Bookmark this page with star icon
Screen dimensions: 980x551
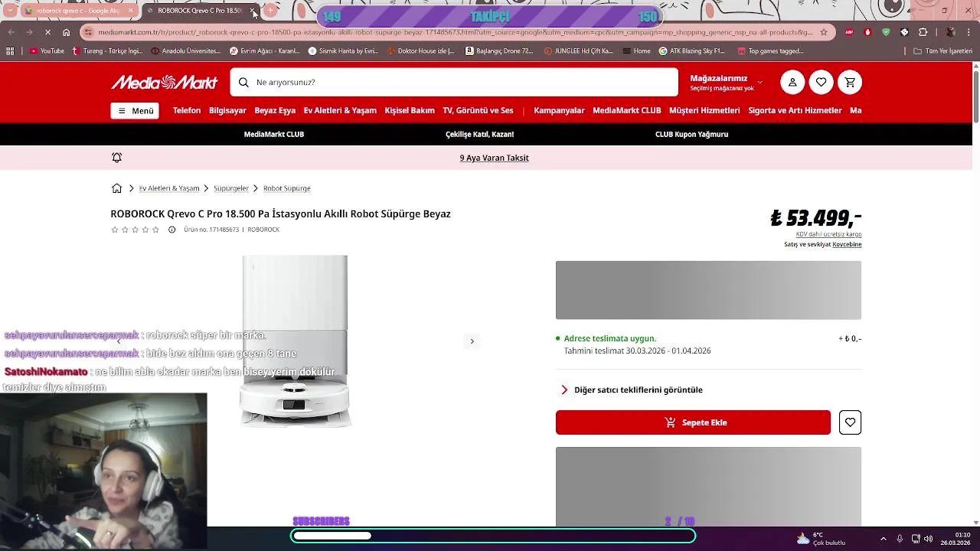[x=824, y=32]
